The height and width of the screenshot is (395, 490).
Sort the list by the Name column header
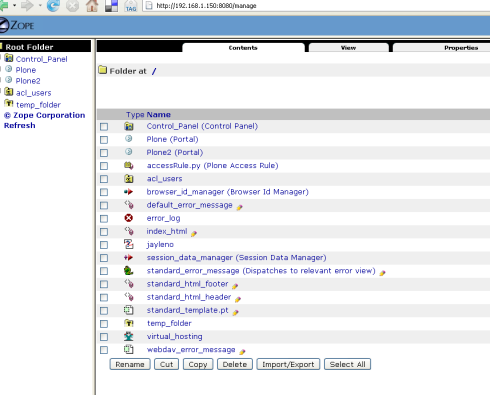[159, 115]
